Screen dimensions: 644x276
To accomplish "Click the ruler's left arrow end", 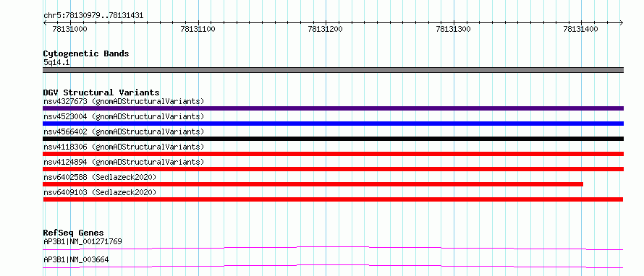I will (45, 22).
